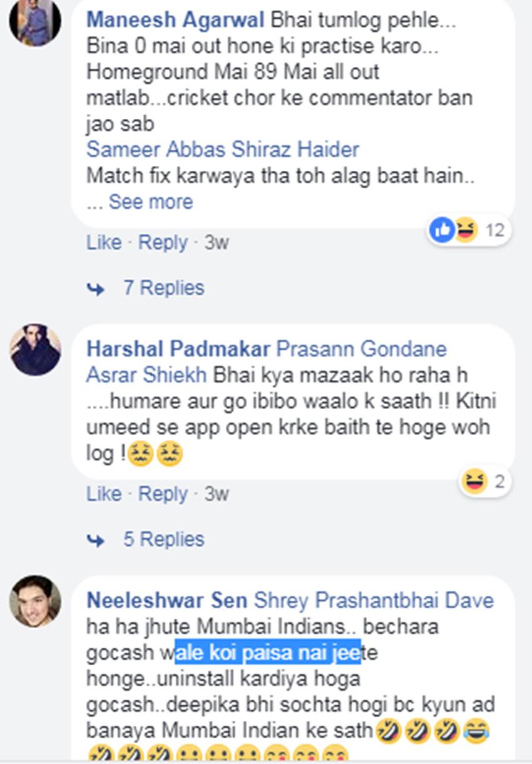The height and width of the screenshot is (764, 532).
Task: Reply to Maneesh Agarwal's comment
Action: click(163, 243)
